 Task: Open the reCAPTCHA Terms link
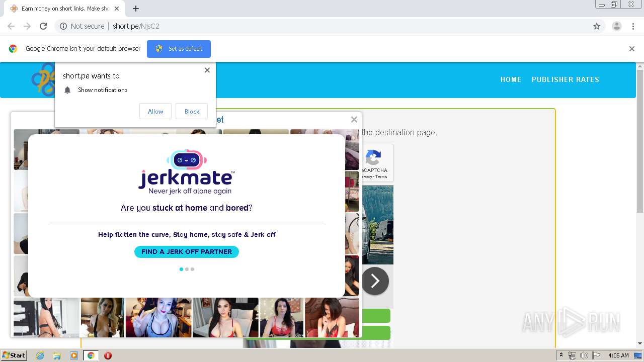coord(381,176)
